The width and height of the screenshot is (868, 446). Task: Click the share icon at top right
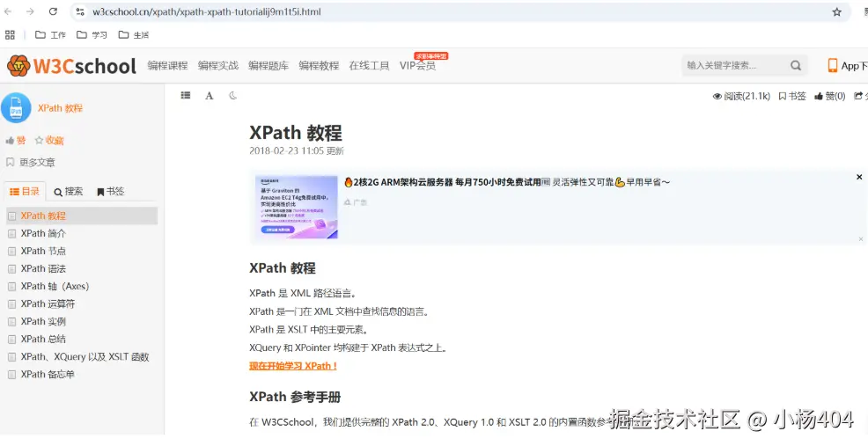(860, 96)
